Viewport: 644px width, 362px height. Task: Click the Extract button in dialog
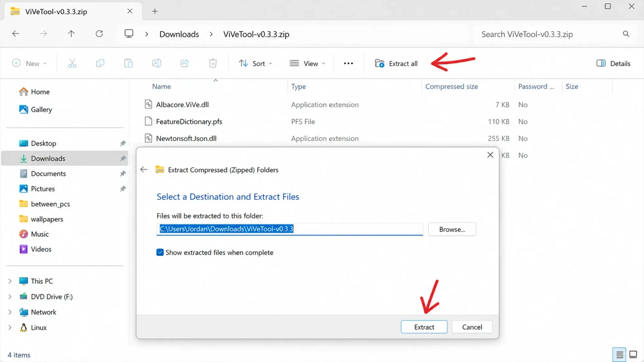tap(424, 327)
